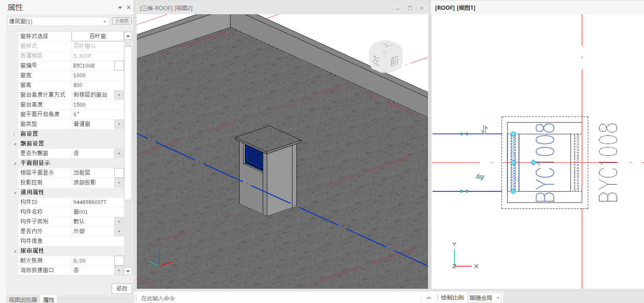Click the 前 face of the view cube
This screenshot has height=303, width=644.
coord(394,61)
